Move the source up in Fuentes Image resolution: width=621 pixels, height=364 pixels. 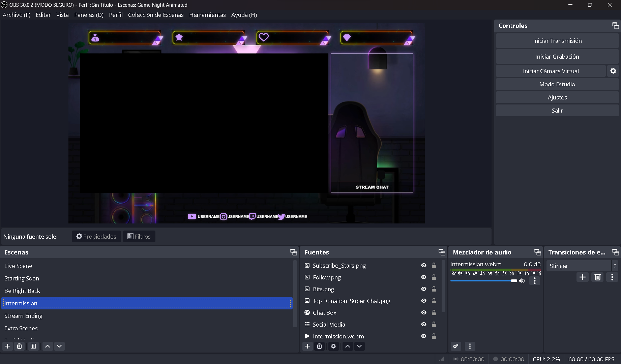pos(348,346)
